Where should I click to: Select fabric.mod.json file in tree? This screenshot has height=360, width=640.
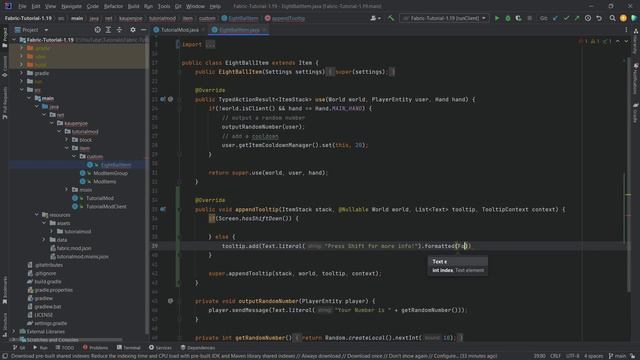74,248
